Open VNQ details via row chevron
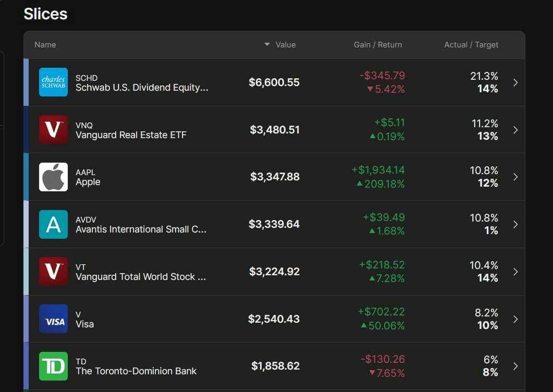Viewport: 553px width, 392px height. pyautogui.click(x=515, y=130)
